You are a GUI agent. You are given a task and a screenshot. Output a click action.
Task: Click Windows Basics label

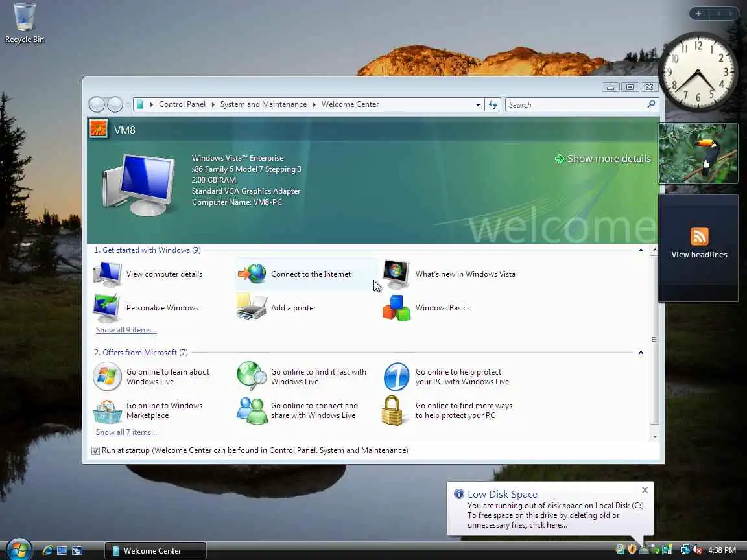point(443,308)
